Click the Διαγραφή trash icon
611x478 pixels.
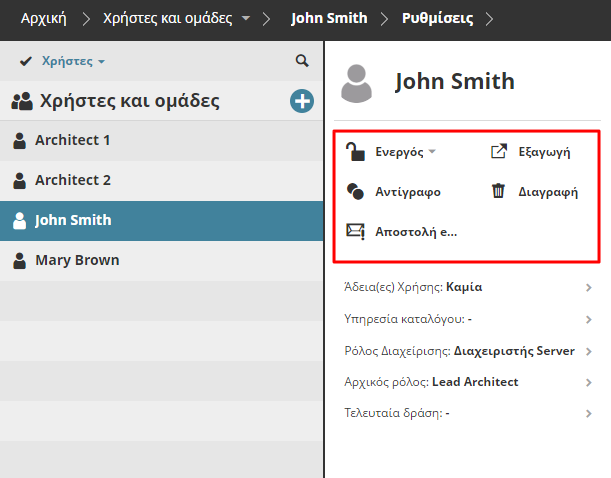(x=499, y=191)
